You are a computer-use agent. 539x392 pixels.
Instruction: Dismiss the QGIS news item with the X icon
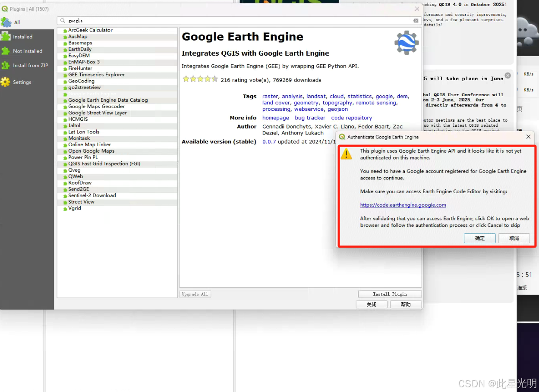[507, 75]
